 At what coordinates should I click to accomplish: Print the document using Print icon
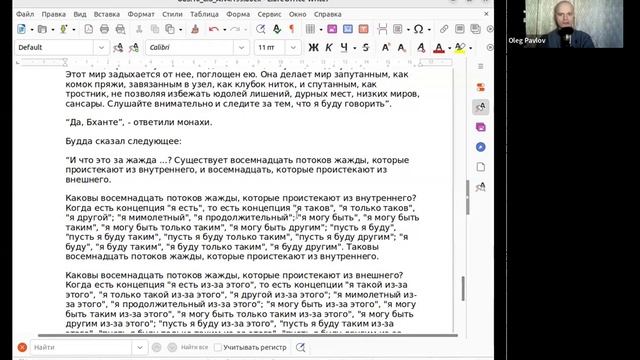(104, 29)
